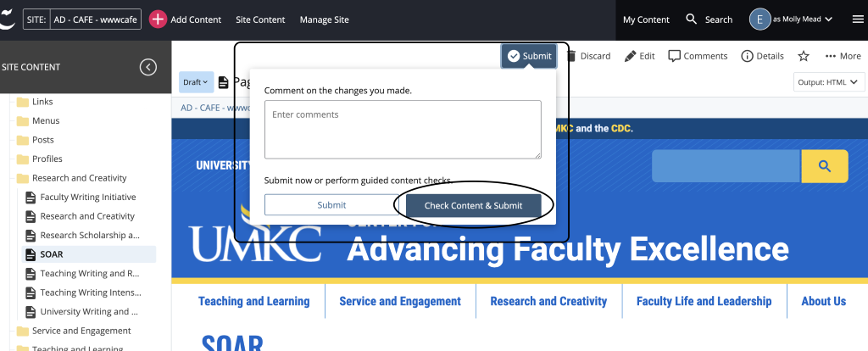The height and width of the screenshot is (351, 868).
Task: Open the Draft version dropdown
Action: pyautogui.click(x=196, y=82)
